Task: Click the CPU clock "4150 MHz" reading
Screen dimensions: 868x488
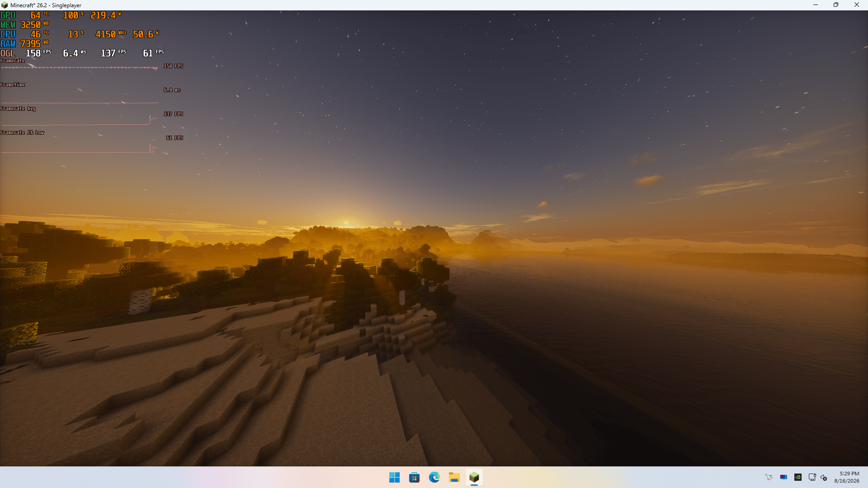Action: [111, 34]
